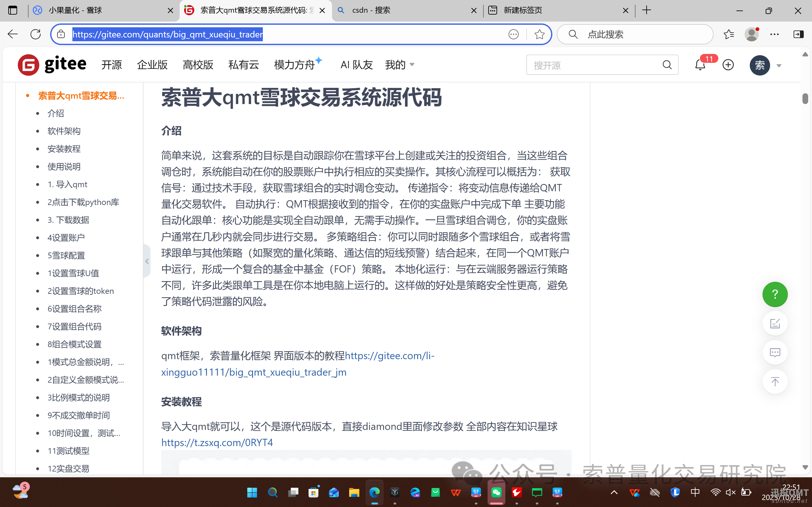812x507 pixels.
Task: Launch WeChat from the taskbar
Action: [496, 492]
